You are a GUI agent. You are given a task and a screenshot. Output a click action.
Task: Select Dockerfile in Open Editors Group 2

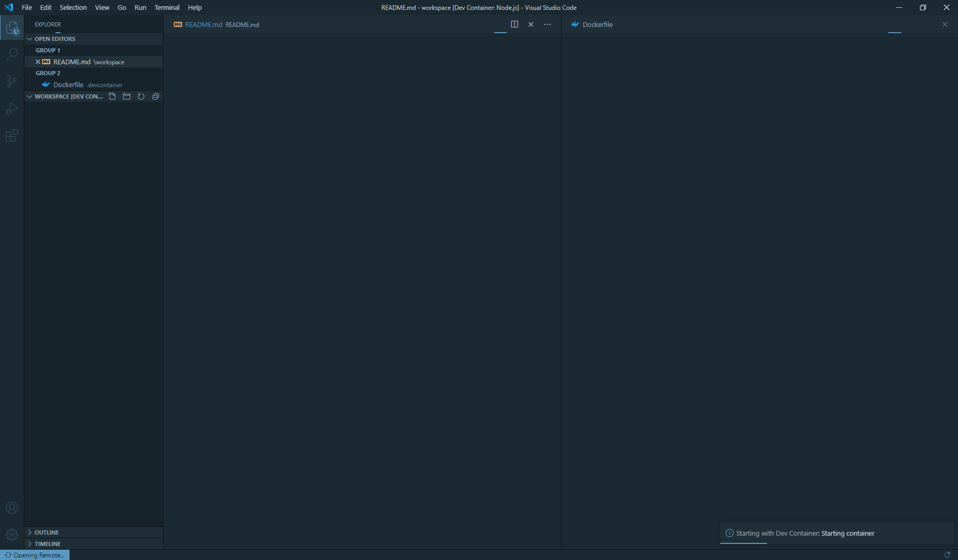click(94, 85)
